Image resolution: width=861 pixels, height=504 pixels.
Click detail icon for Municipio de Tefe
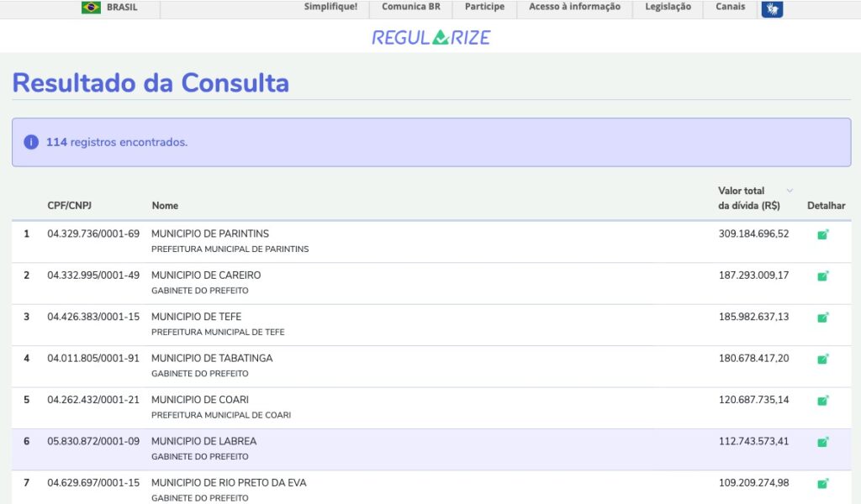pyautogui.click(x=822, y=318)
